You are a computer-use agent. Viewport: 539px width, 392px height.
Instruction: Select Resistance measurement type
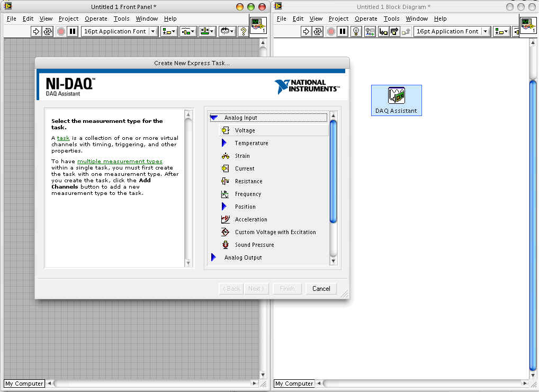pos(248,181)
